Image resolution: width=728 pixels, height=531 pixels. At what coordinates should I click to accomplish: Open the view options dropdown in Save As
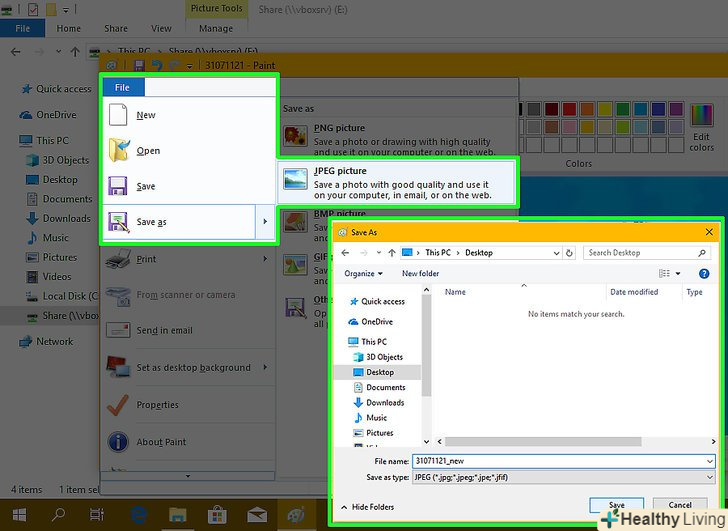click(678, 273)
